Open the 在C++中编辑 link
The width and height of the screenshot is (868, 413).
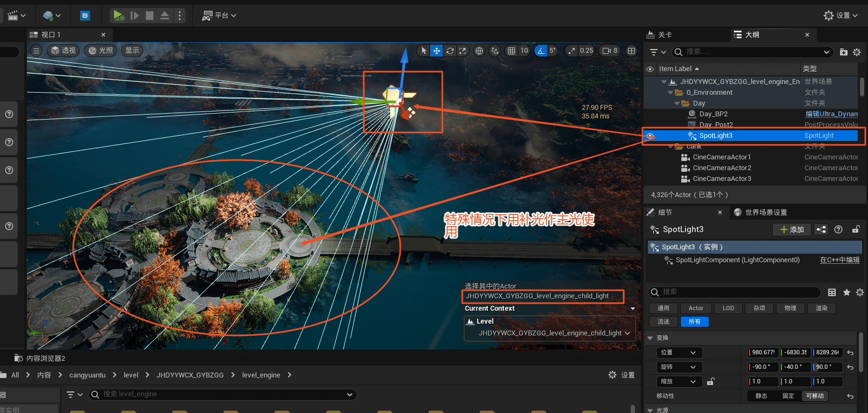pos(839,260)
